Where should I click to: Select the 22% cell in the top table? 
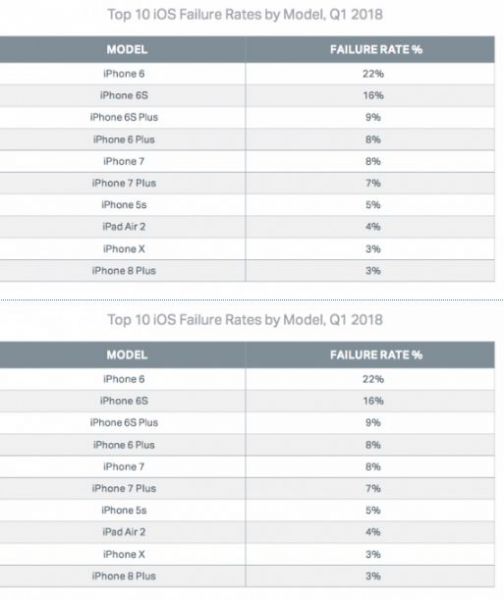click(373, 73)
